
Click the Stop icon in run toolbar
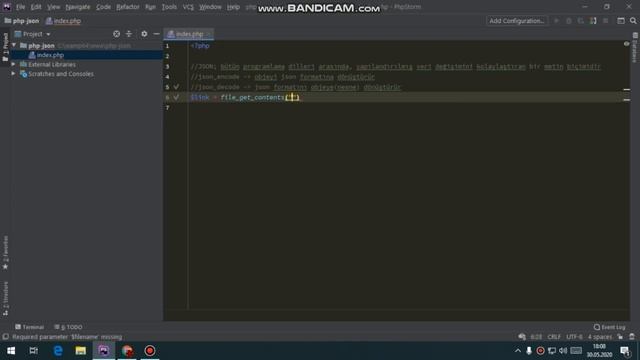click(x=605, y=21)
